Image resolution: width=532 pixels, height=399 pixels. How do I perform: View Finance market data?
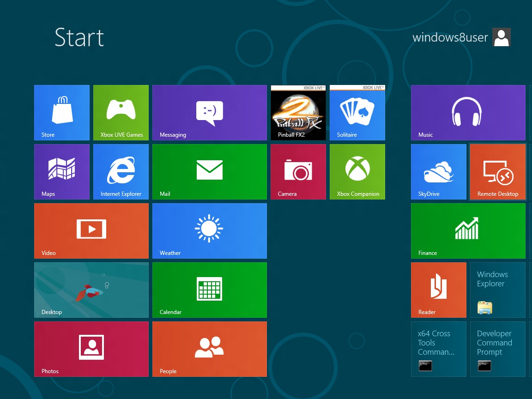click(x=468, y=230)
